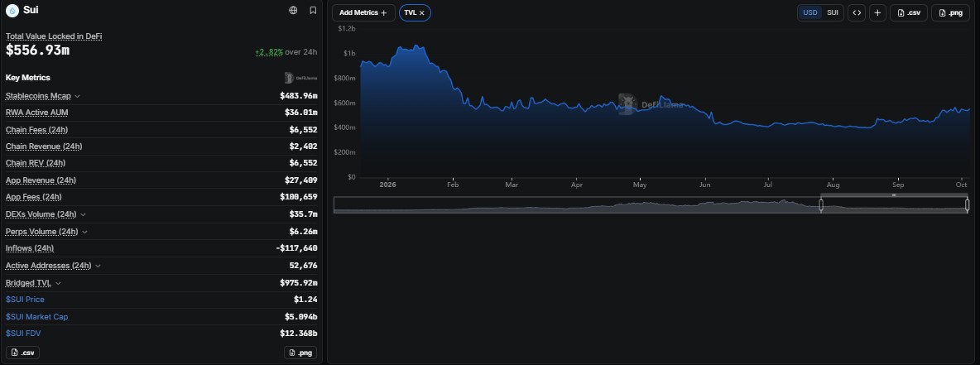This screenshot has height=365, width=980.
Task: Click Total Value Locked in DeFi label
Action: [54, 36]
